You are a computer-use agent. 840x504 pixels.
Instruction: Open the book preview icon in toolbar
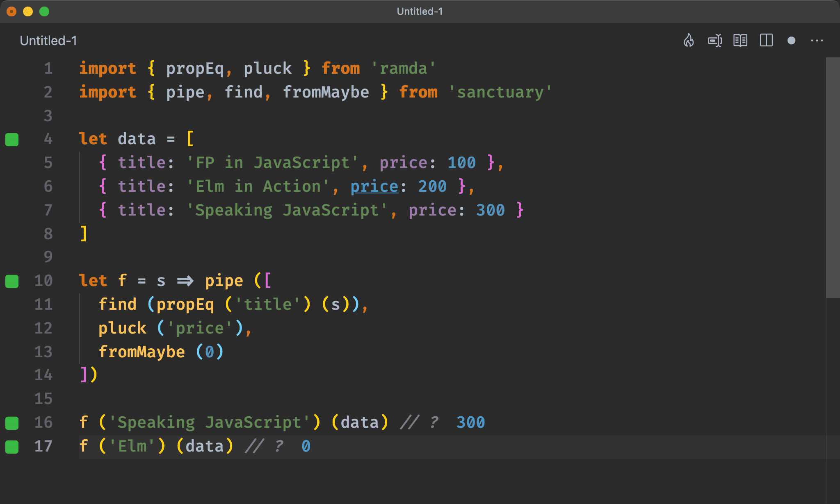740,41
